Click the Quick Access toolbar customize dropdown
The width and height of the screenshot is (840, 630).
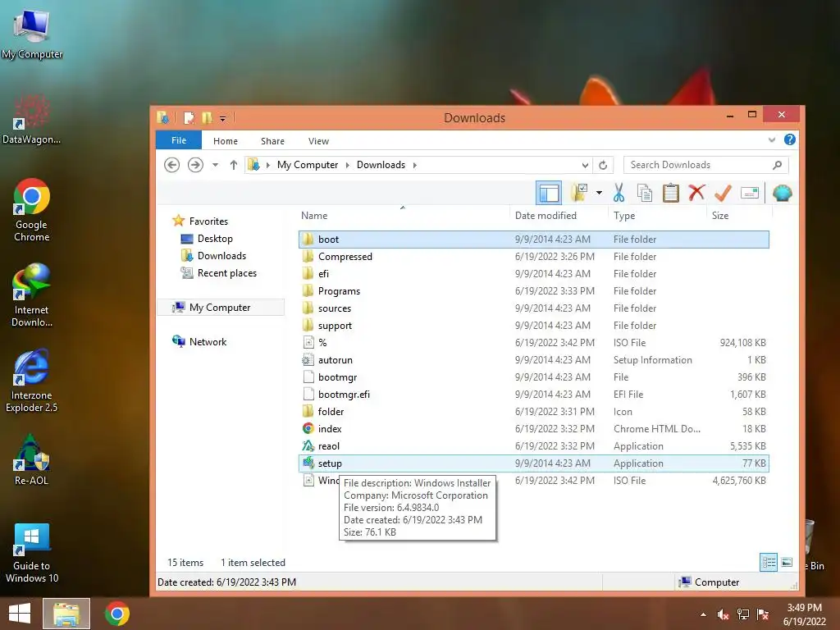click(x=222, y=118)
